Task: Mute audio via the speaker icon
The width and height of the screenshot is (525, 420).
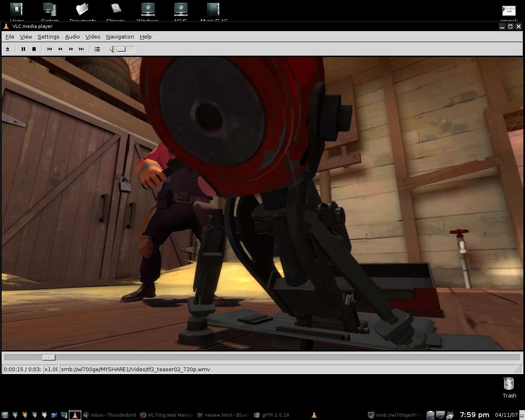Action: pyautogui.click(x=112, y=49)
